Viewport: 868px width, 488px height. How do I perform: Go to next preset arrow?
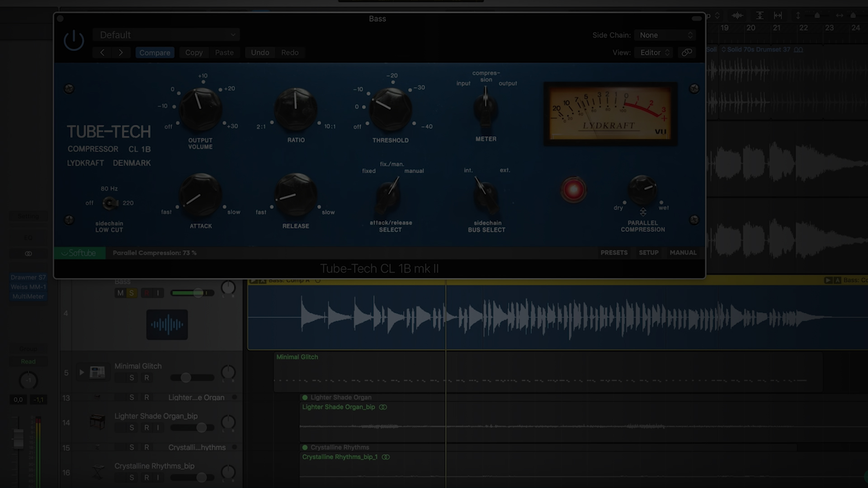120,52
